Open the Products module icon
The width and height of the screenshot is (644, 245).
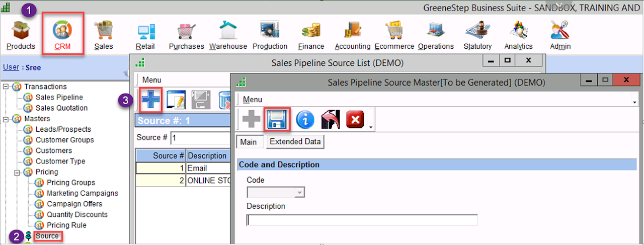coord(21,34)
